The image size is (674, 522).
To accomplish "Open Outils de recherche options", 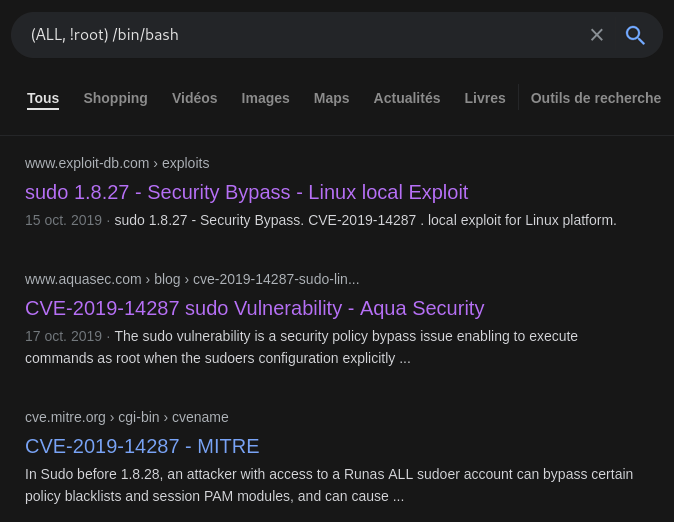I will click(x=595, y=98).
